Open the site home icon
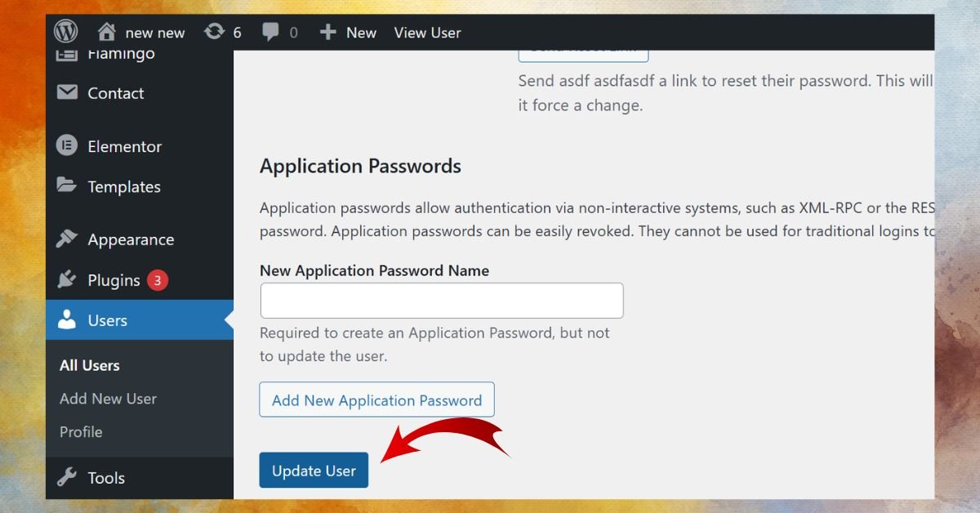 pyautogui.click(x=106, y=32)
